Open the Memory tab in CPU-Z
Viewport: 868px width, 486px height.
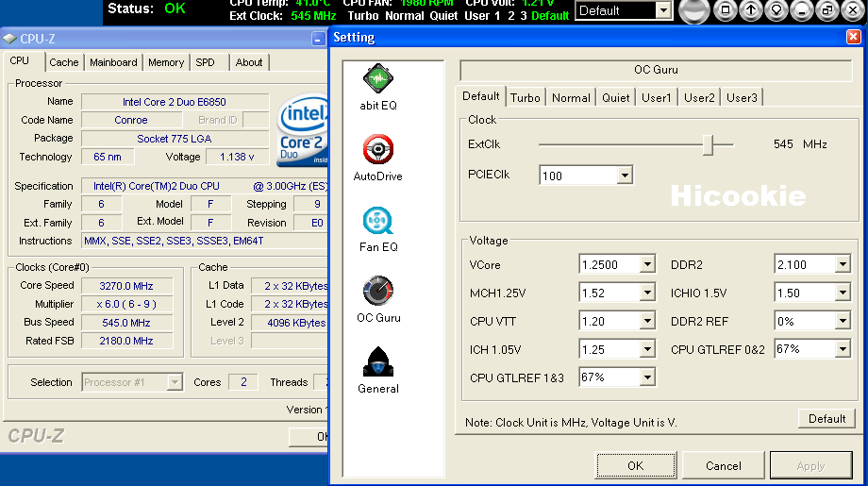tap(166, 62)
